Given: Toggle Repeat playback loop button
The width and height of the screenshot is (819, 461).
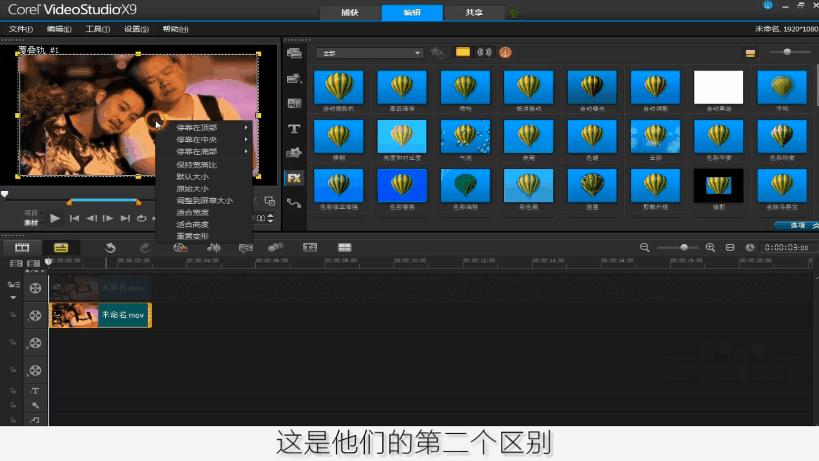Looking at the screenshot, I should click(142, 218).
